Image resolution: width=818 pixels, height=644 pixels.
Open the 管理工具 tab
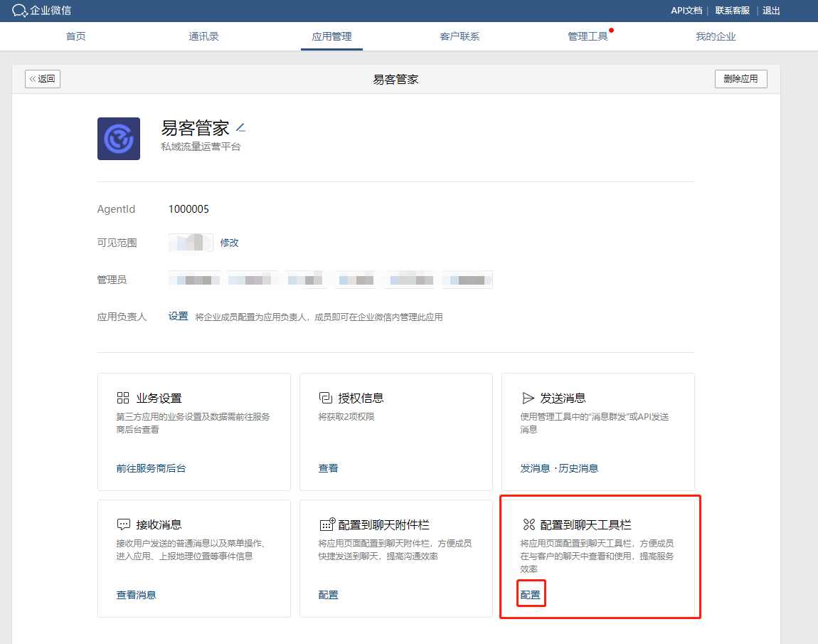coord(588,36)
